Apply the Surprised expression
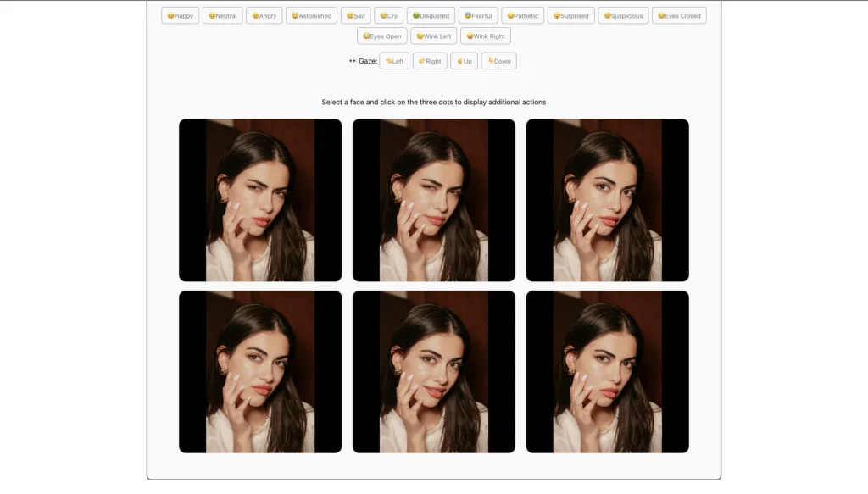868x494 pixels. point(570,15)
